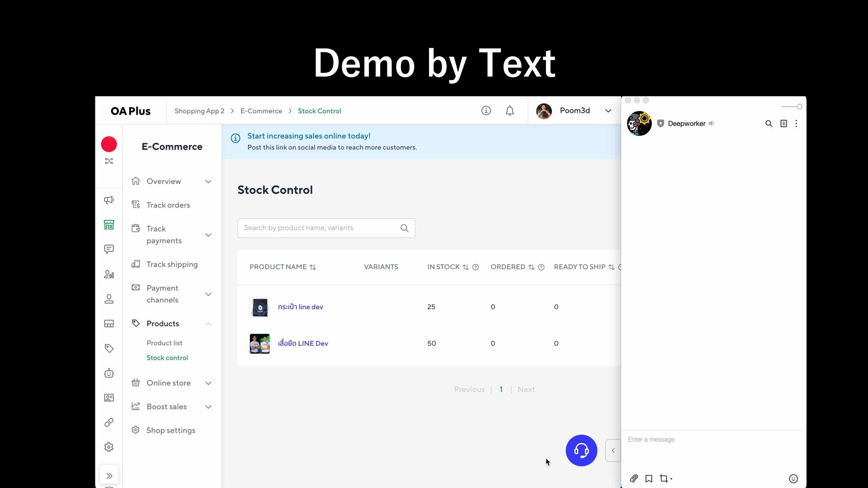Image resolution: width=868 pixels, height=488 pixels.
Task: Click the Next pagination link
Action: click(x=526, y=389)
